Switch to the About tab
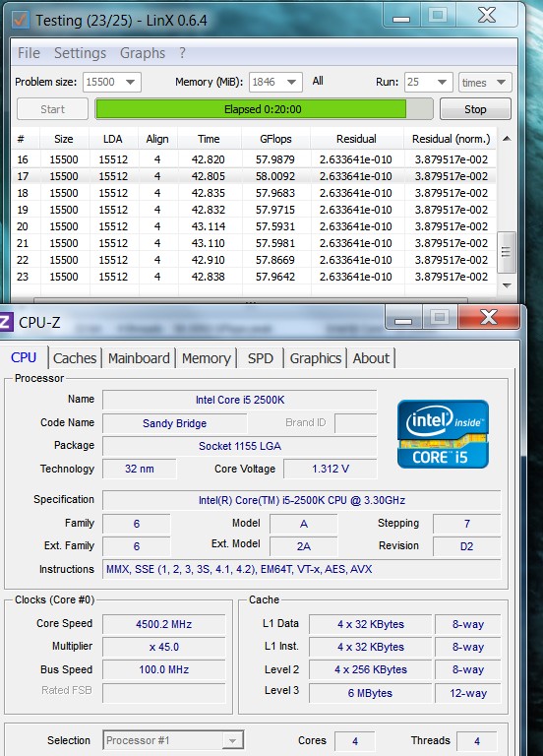This screenshot has height=756, width=543. pyautogui.click(x=371, y=358)
